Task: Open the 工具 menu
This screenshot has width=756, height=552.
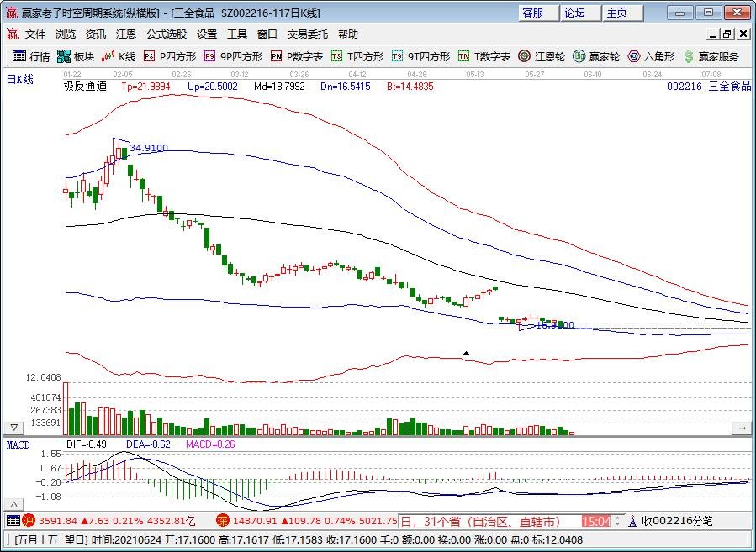Action: pyautogui.click(x=237, y=34)
